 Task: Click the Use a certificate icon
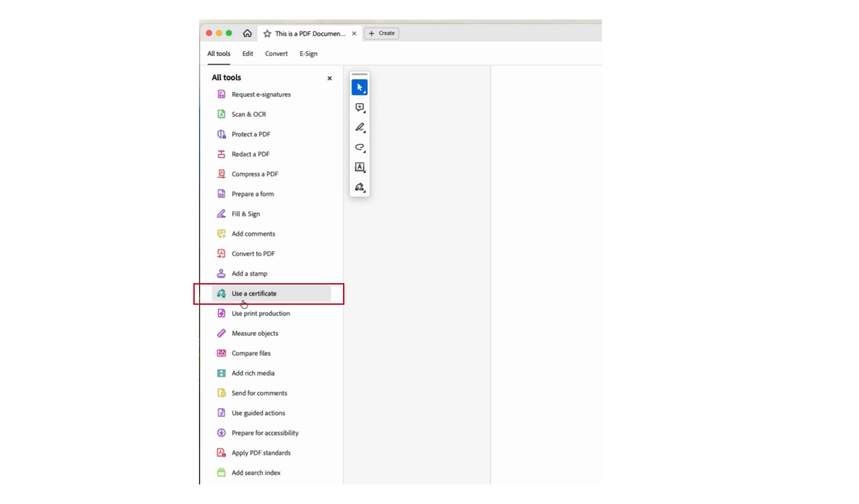coord(221,293)
